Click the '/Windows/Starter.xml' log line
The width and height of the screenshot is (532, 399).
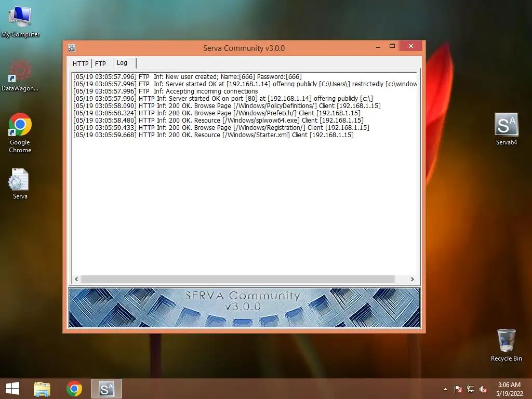click(213, 135)
